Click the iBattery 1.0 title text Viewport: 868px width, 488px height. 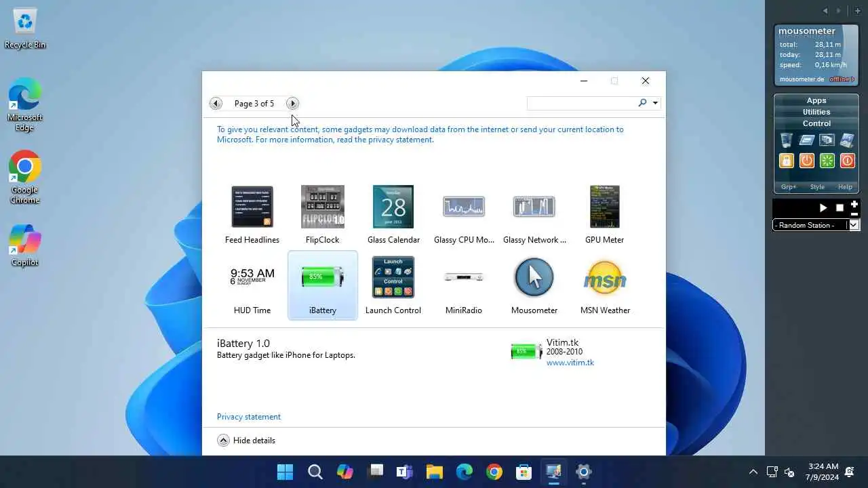click(243, 344)
